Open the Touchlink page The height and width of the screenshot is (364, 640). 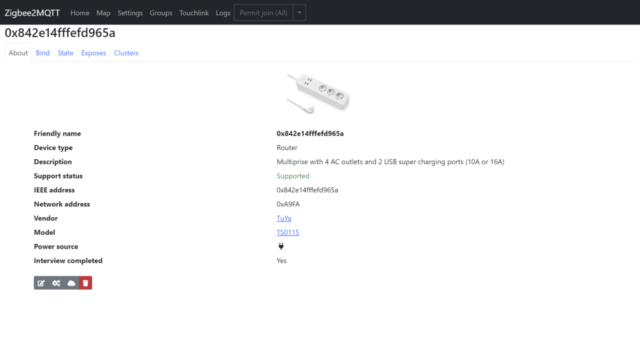click(194, 12)
